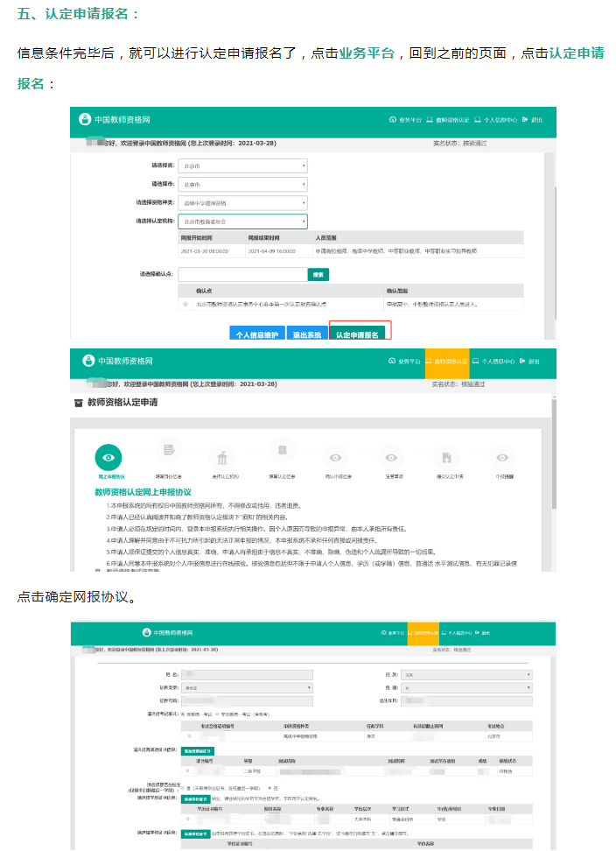Select 否 for the 是否在校生 question
This screenshot has height=851, width=616.
pyautogui.click(x=269, y=788)
